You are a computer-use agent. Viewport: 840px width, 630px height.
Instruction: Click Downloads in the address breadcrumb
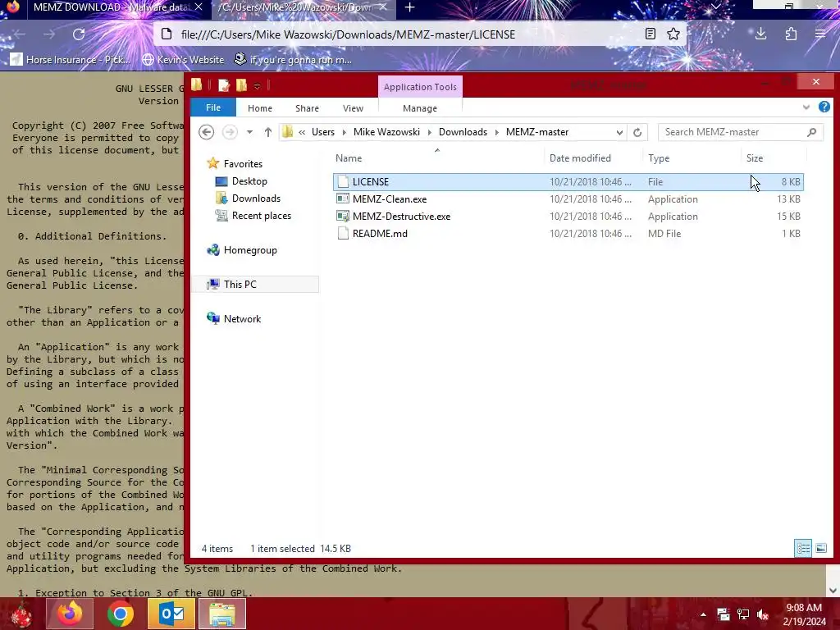(x=463, y=132)
